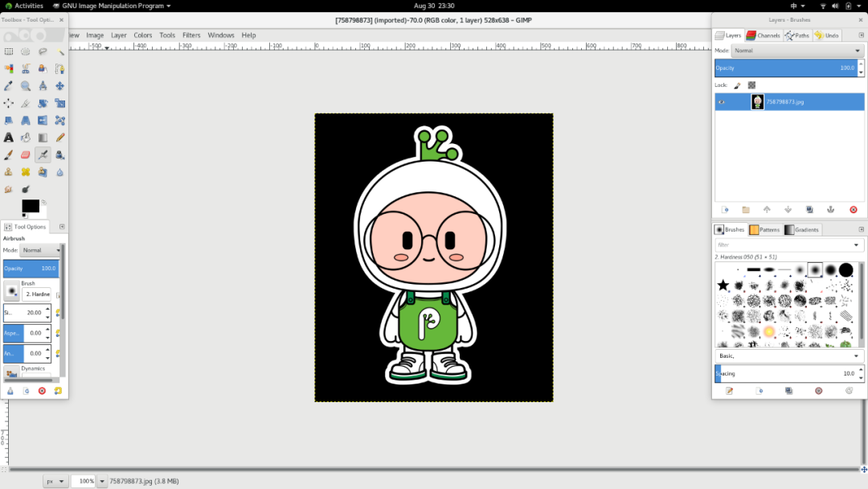Open the Image menu
Screen dimensions: 868x489
coord(95,35)
